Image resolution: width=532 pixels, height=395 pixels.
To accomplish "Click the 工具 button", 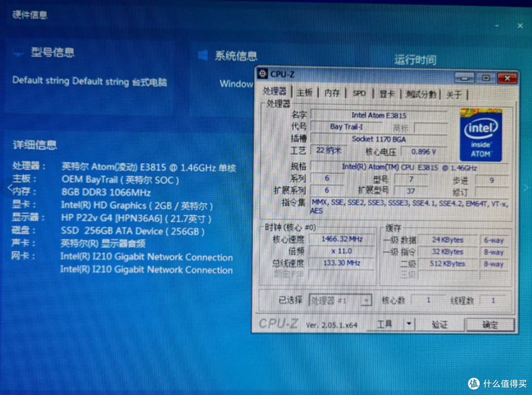I will pyautogui.click(x=384, y=324).
